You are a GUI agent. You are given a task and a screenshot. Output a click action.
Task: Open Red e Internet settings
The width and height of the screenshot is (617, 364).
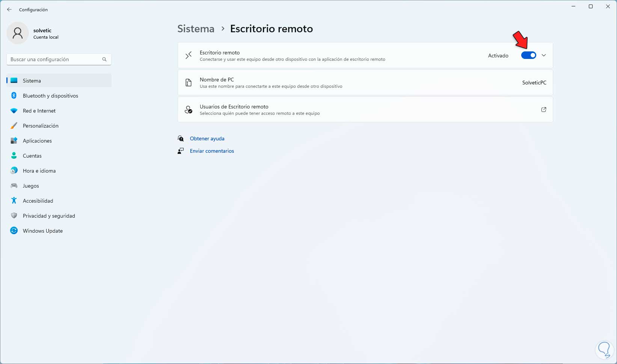point(59,111)
